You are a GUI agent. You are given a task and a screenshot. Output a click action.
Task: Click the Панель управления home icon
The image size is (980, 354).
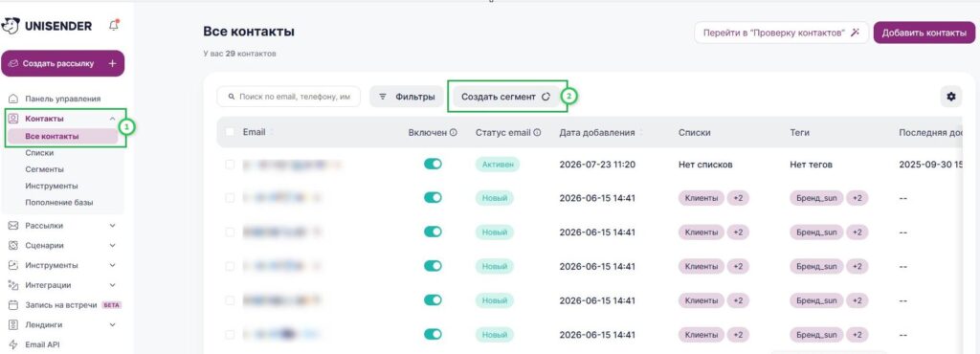click(x=13, y=99)
